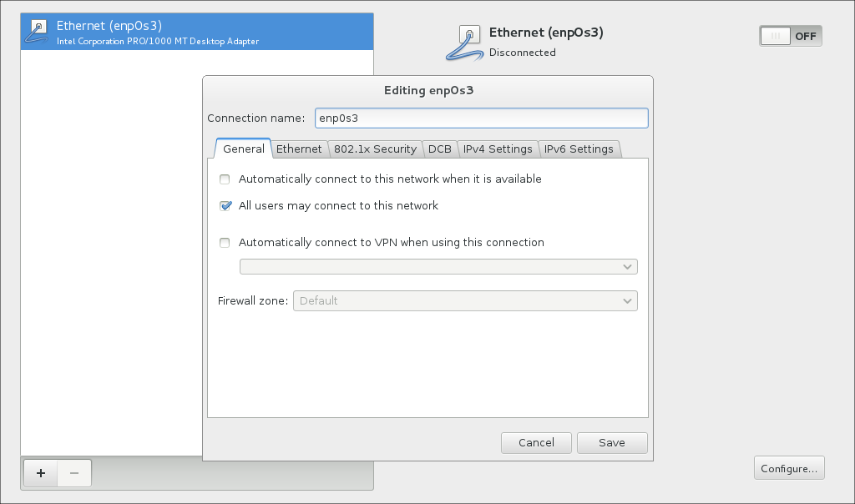The image size is (855, 504).
Task: Open the IPv6 Settings tab
Action: point(579,149)
